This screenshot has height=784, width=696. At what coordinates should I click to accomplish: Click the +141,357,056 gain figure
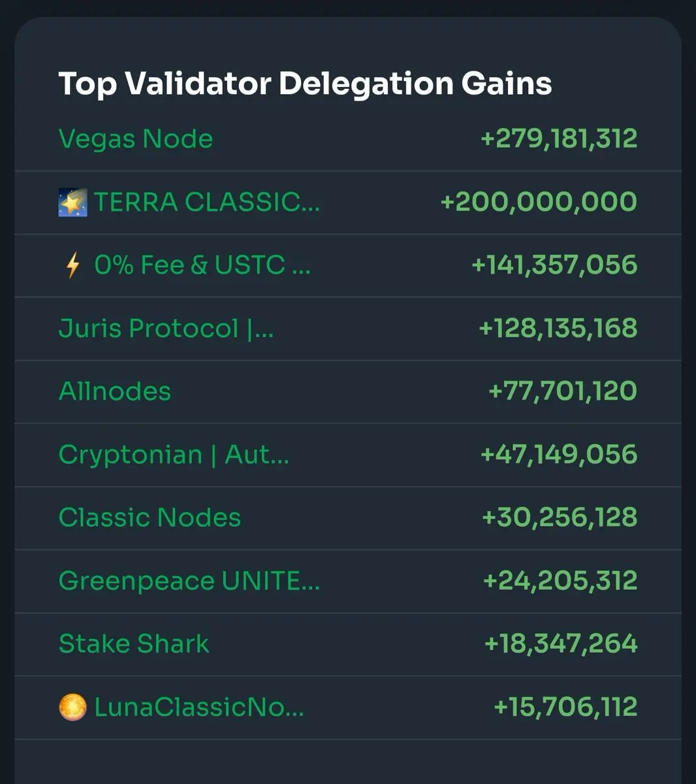(554, 265)
